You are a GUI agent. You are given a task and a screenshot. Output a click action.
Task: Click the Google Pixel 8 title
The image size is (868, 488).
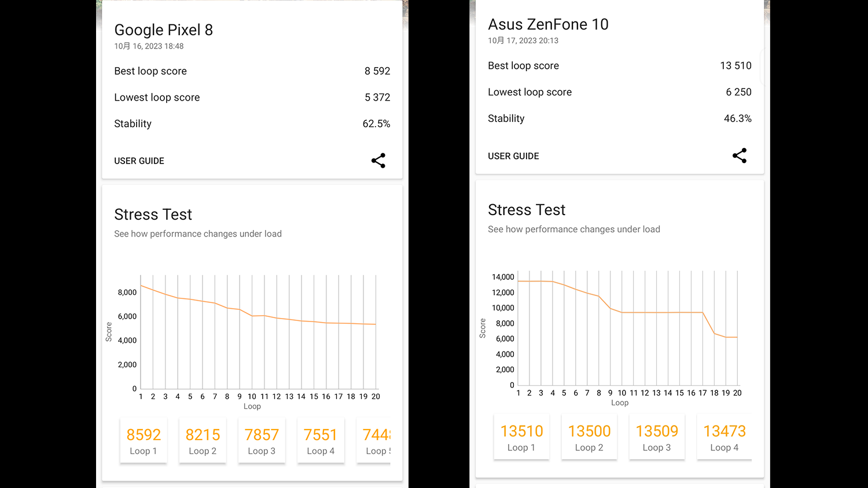pos(164,30)
